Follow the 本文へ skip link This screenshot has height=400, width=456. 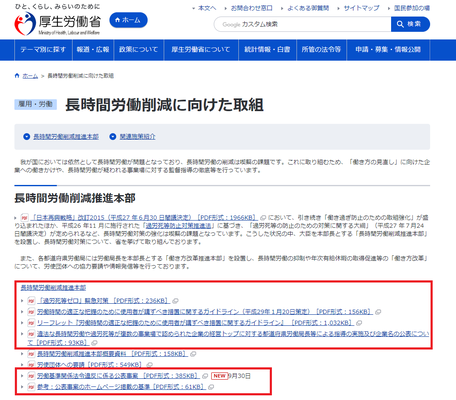pos(207,8)
